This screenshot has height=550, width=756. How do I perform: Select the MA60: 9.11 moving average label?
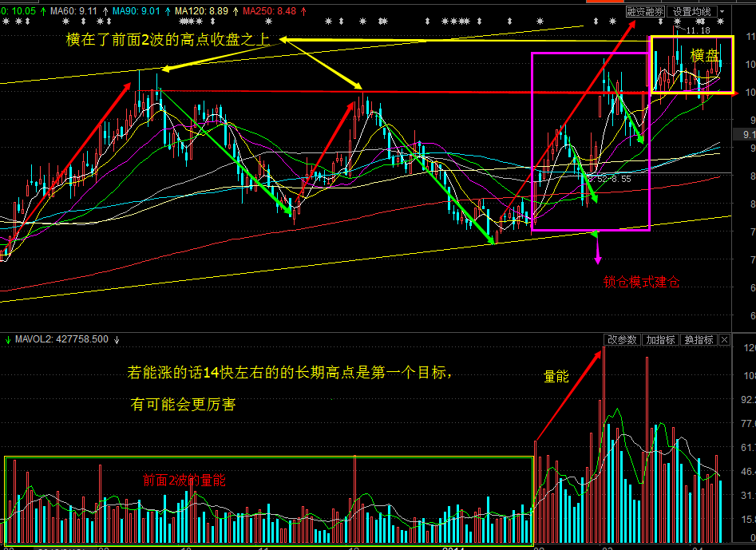point(73,11)
